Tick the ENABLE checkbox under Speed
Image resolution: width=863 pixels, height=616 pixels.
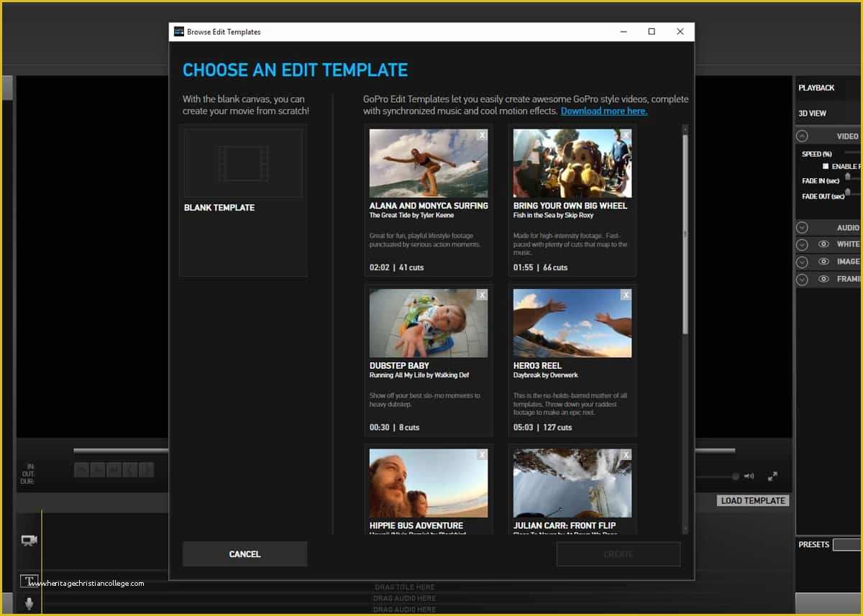826,166
